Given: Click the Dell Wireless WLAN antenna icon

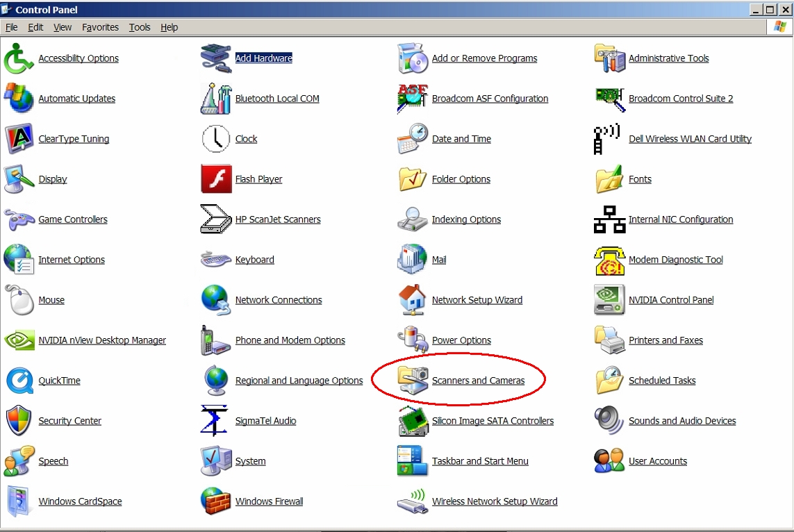Looking at the screenshot, I should [606, 139].
